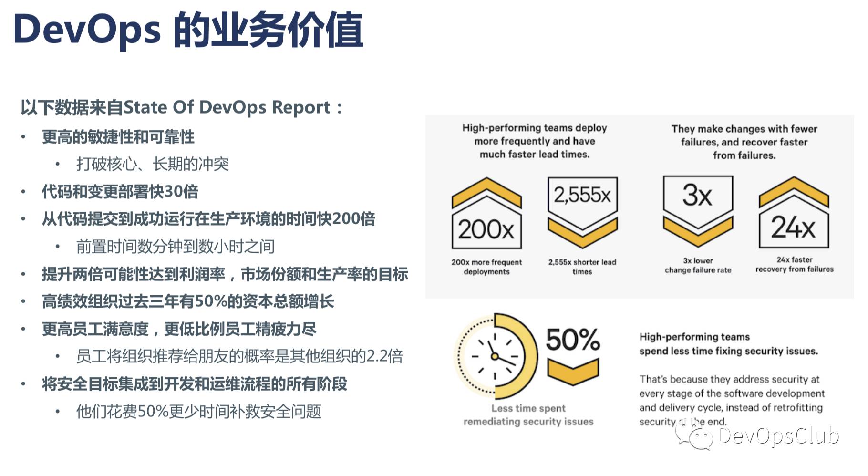Click bullet '更高的敏捷性和可靠性'
The height and width of the screenshot is (476, 868).
point(118,137)
